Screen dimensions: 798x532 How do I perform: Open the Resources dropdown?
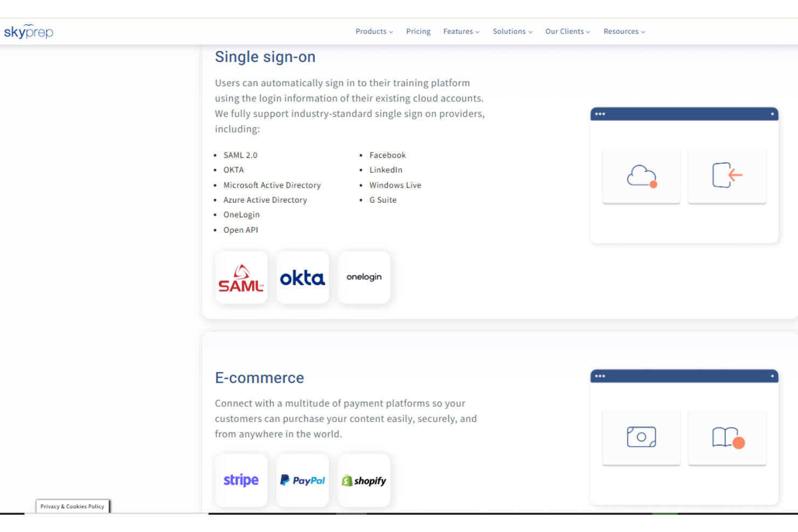point(624,31)
